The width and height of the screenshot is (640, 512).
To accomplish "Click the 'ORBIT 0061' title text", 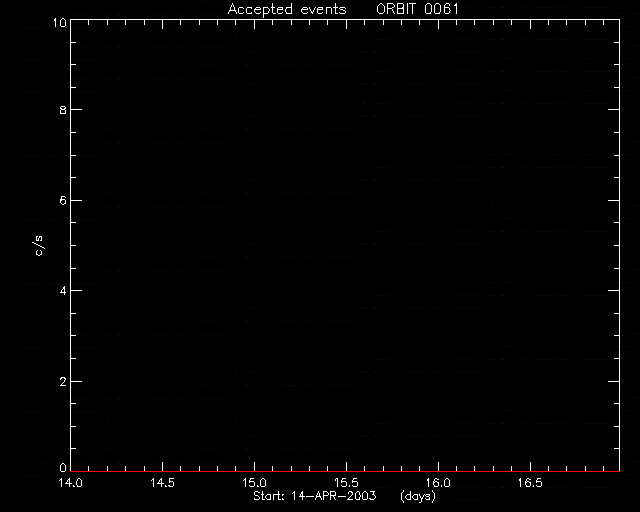I will 417,9.
